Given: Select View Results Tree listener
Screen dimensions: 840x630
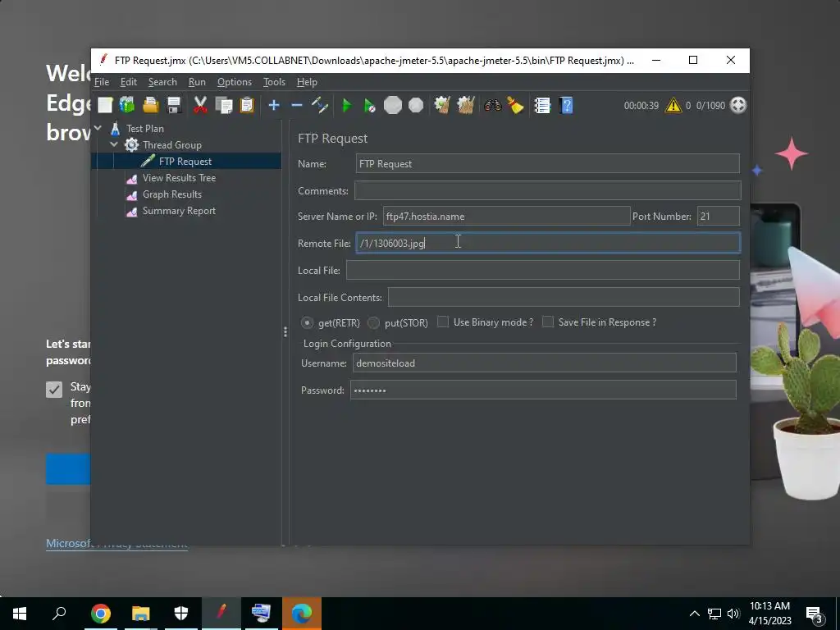Looking at the screenshot, I should [x=179, y=178].
